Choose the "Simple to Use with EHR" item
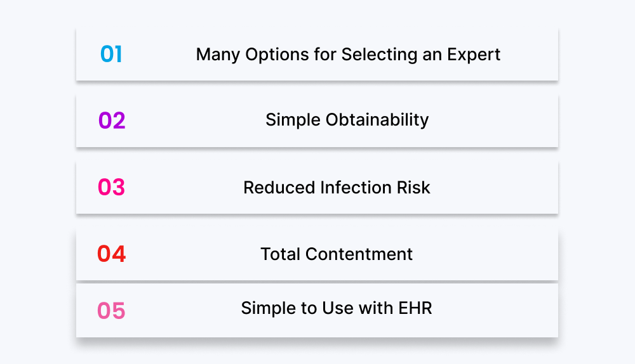635x364 pixels. pos(337,309)
